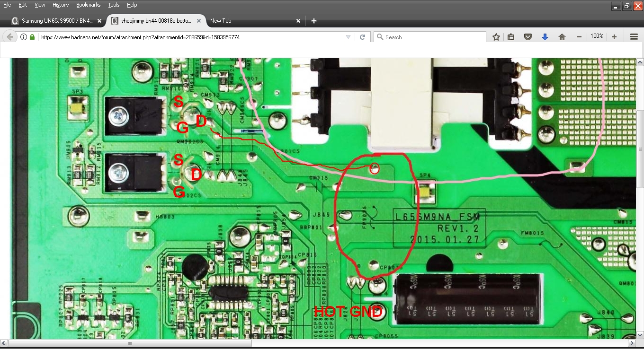Screen dimensions: 644x349
Task: Click the circuit board image to zoom
Action: [x=323, y=199]
